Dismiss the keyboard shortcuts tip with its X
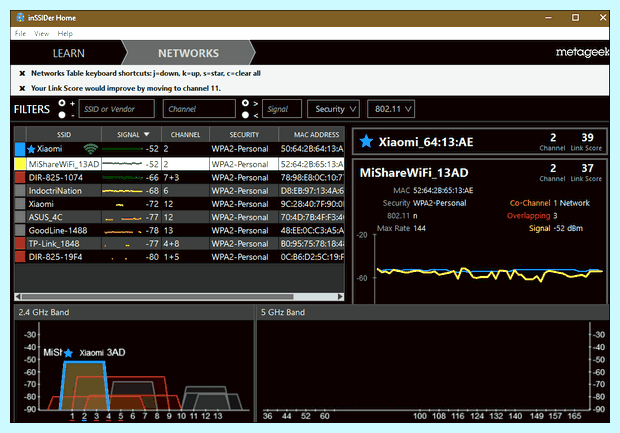 pos(22,73)
